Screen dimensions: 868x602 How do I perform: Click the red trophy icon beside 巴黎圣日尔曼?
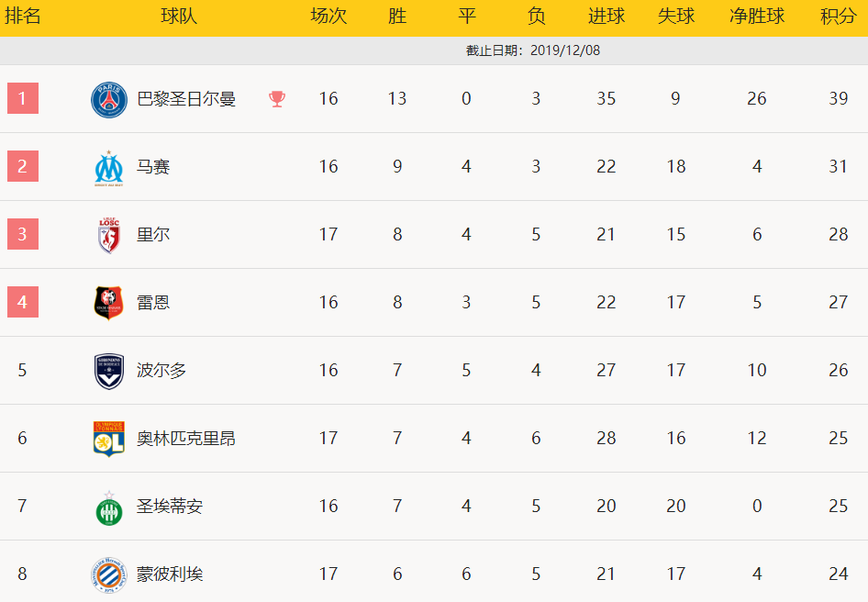(x=277, y=99)
